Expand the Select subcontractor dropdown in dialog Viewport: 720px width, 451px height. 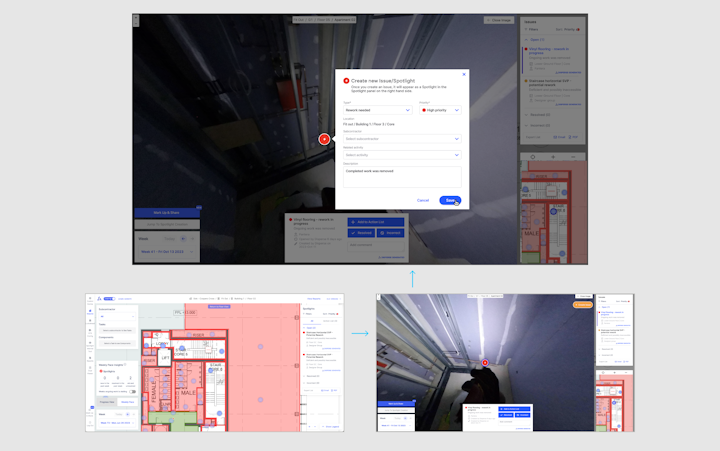[x=401, y=139]
